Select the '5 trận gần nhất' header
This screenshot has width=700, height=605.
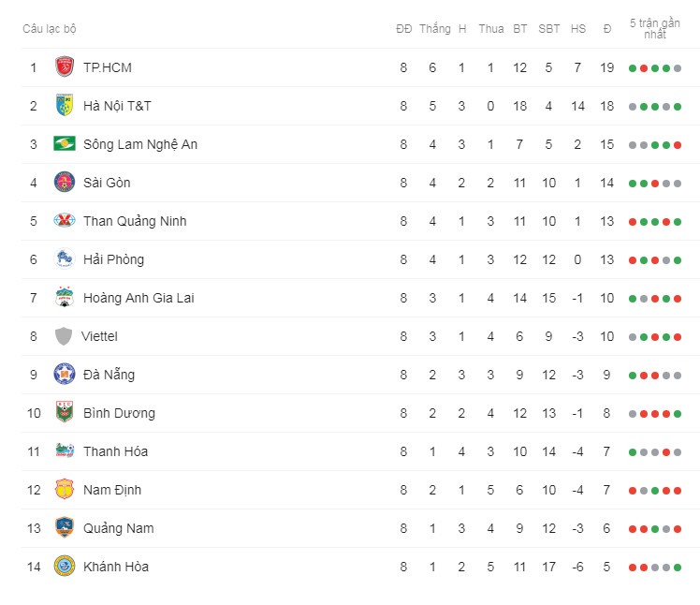[654, 29]
